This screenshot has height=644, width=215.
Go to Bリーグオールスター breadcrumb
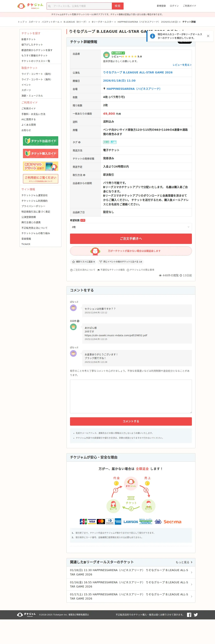(102, 22)
